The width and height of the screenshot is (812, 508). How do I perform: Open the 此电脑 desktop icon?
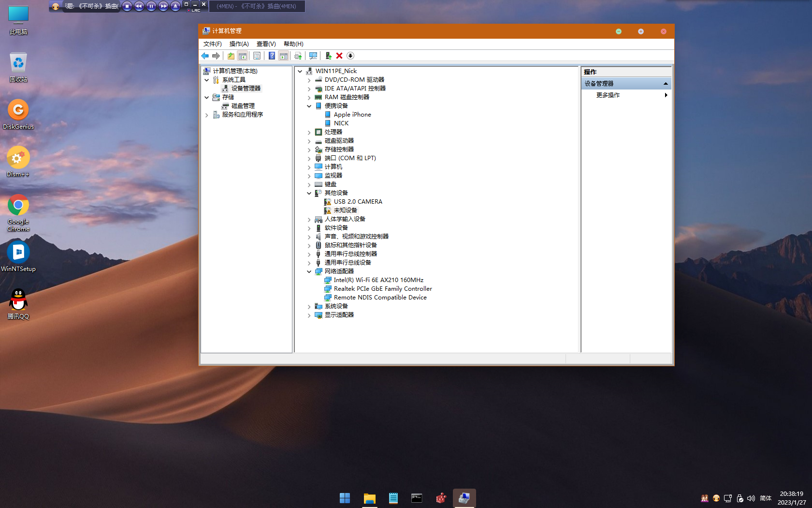(18, 20)
